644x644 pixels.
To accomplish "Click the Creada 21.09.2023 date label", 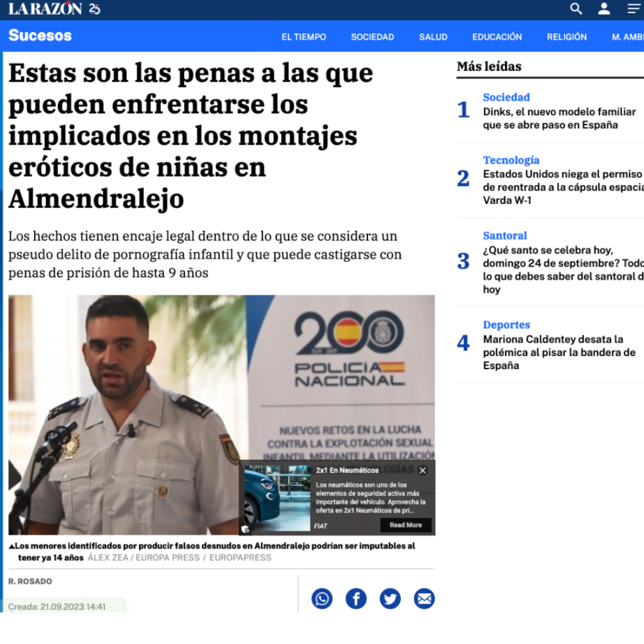I will click(57, 607).
